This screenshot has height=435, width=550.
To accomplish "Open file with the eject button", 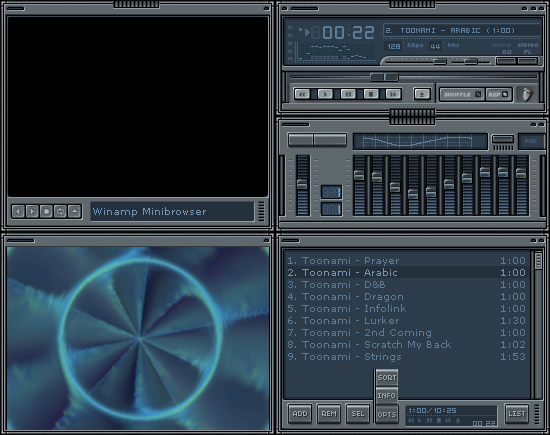I will point(422,94).
